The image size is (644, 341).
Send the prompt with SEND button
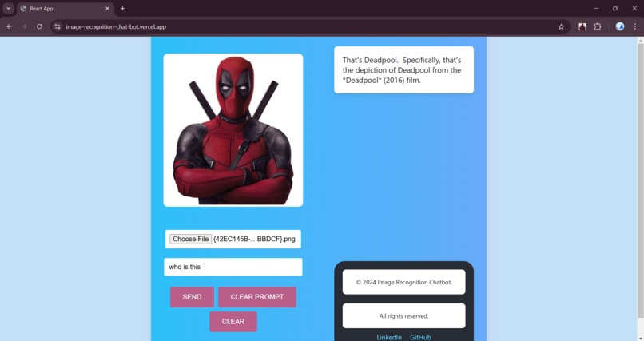coord(192,297)
